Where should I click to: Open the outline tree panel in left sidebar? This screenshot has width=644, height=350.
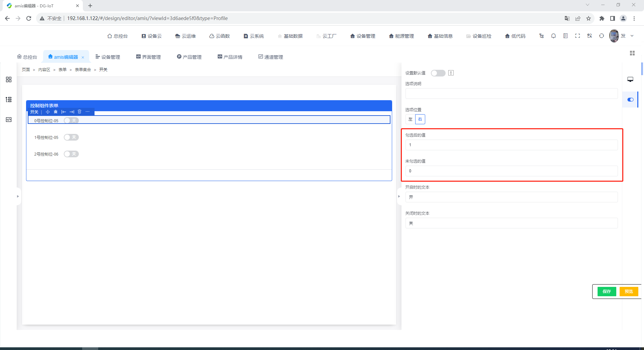click(x=9, y=100)
